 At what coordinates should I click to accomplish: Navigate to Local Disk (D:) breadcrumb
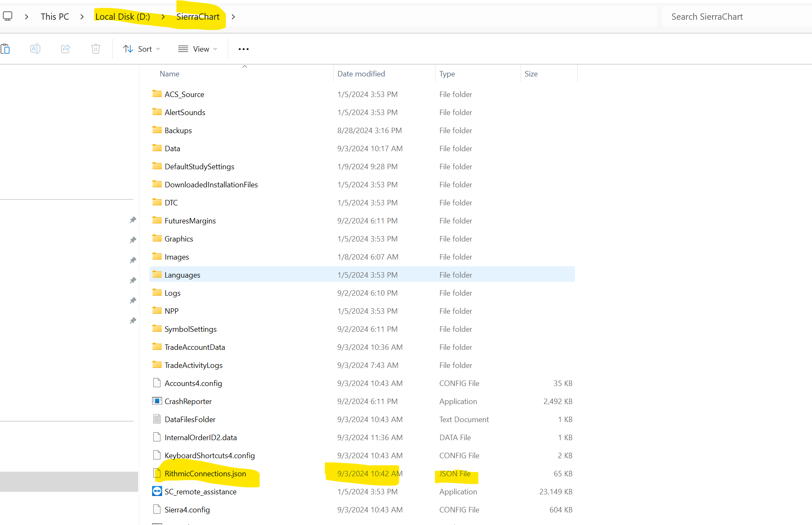pyautogui.click(x=122, y=17)
